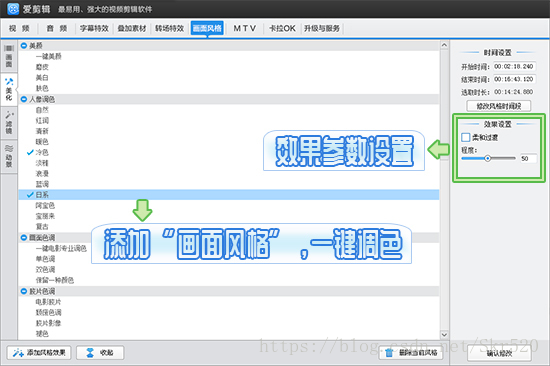Open the 画面 side tab

pos(9,56)
